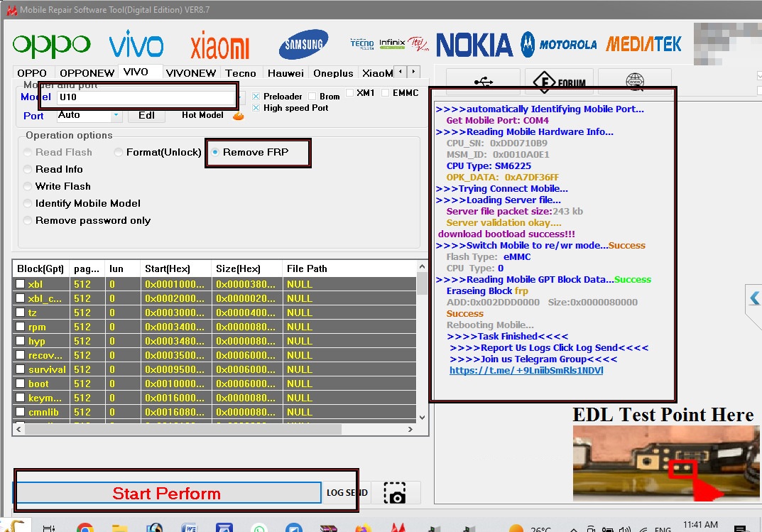Enable the EMMC checkbox
Screen dimensions: 762x532
point(386,93)
